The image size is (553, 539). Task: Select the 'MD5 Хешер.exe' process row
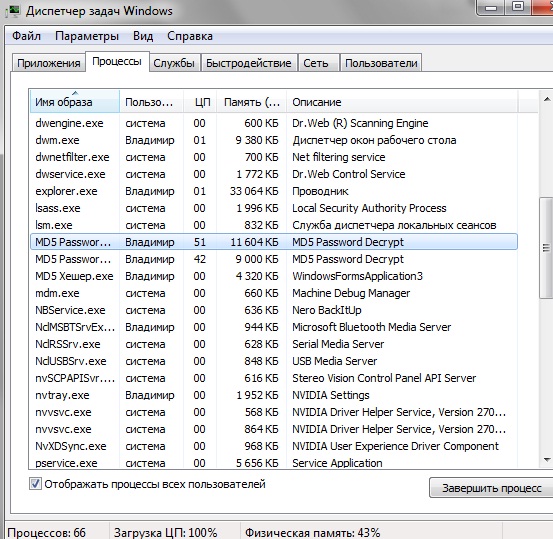click(x=274, y=276)
